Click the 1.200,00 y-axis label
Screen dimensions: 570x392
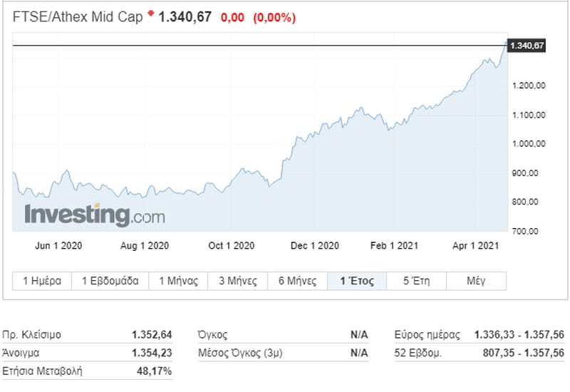pyautogui.click(x=529, y=86)
